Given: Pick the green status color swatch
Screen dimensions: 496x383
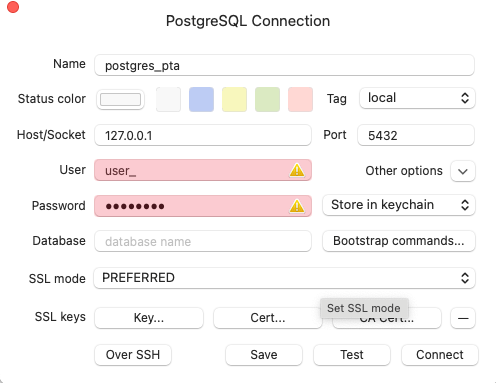Looking at the screenshot, I should tap(267, 99).
